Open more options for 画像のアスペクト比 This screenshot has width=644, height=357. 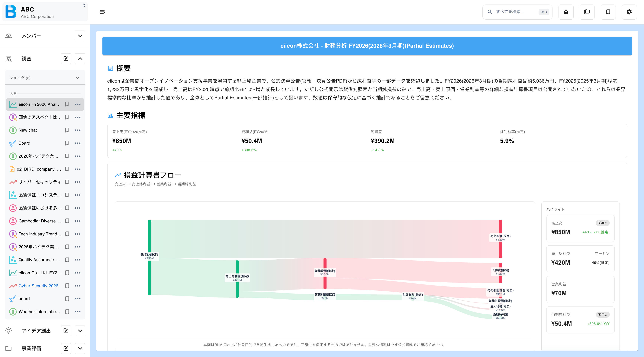tap(78, 117)
